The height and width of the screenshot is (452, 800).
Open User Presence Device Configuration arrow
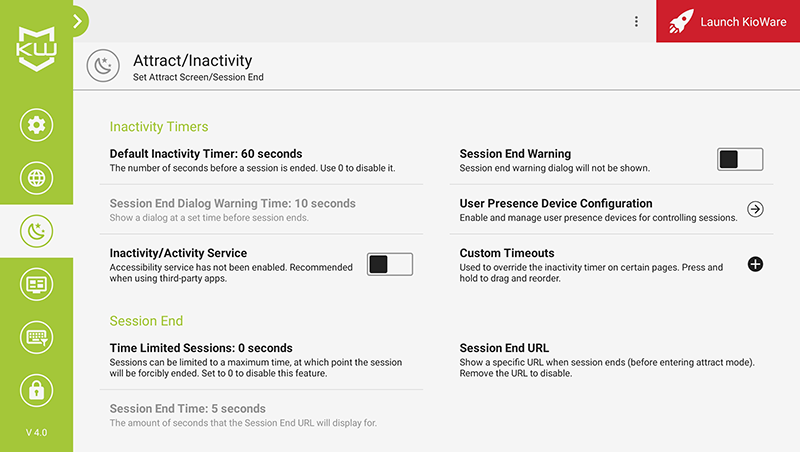point(755,209)
